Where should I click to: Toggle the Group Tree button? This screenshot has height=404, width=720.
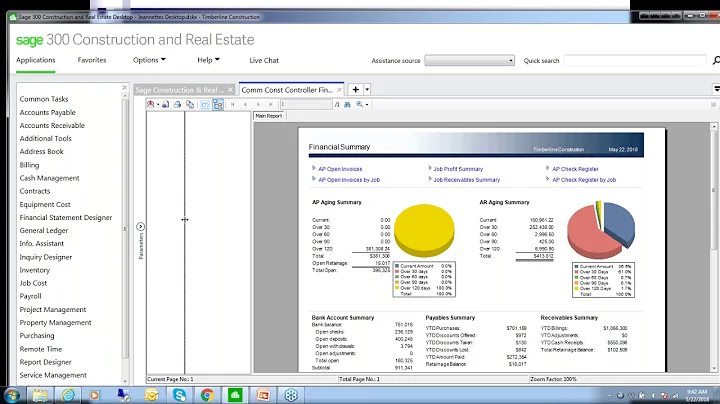click(x=218, y=105)
